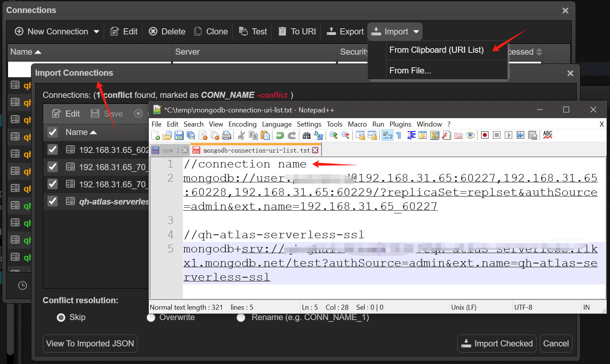Click Notepad++ Print icon
The image size is (610, 364).
click(x=227, y=135)
